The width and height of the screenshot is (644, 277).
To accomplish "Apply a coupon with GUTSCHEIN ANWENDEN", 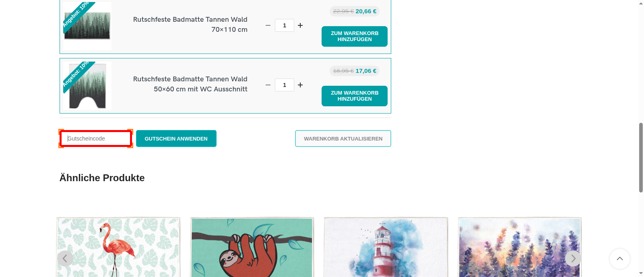I will tap(176, 138).
